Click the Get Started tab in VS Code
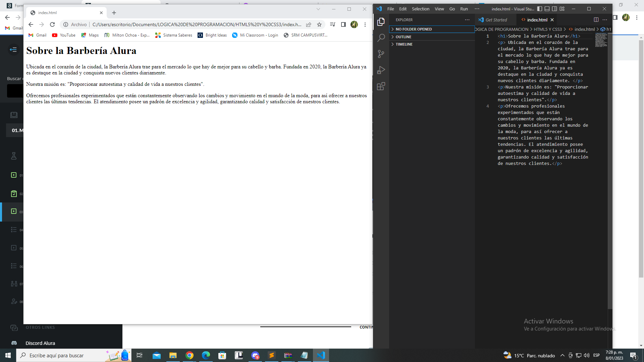Screen dimensions: 644x362 tap(495, 19)
